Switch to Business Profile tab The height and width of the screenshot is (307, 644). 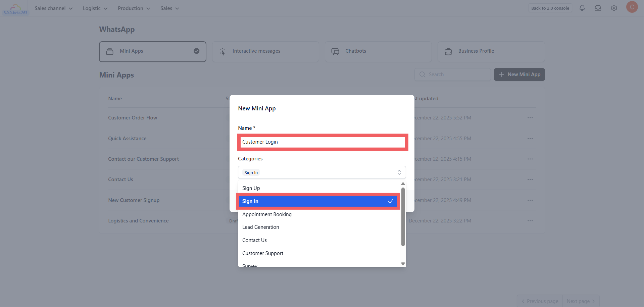[x=491, y=52]
